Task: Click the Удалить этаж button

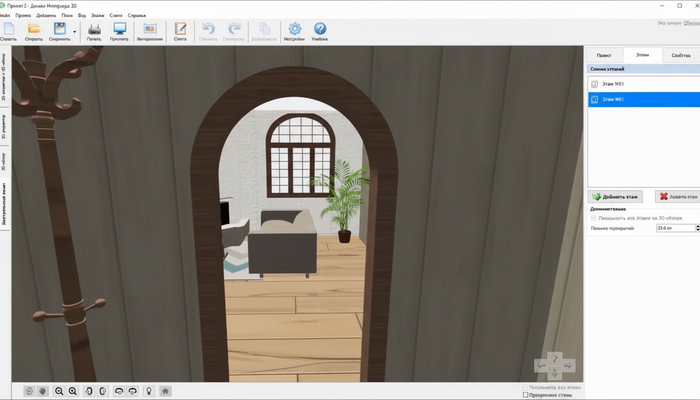Action: (678, 198)
